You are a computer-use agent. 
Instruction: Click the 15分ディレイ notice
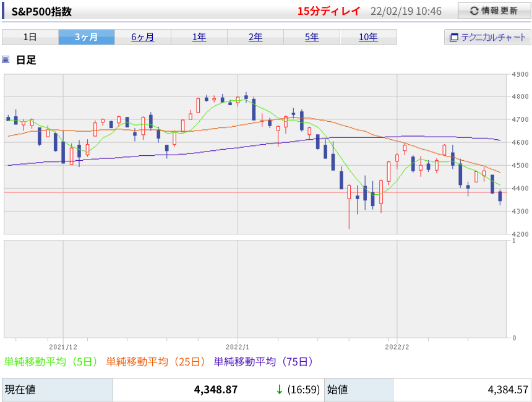(x=328, y=11)
